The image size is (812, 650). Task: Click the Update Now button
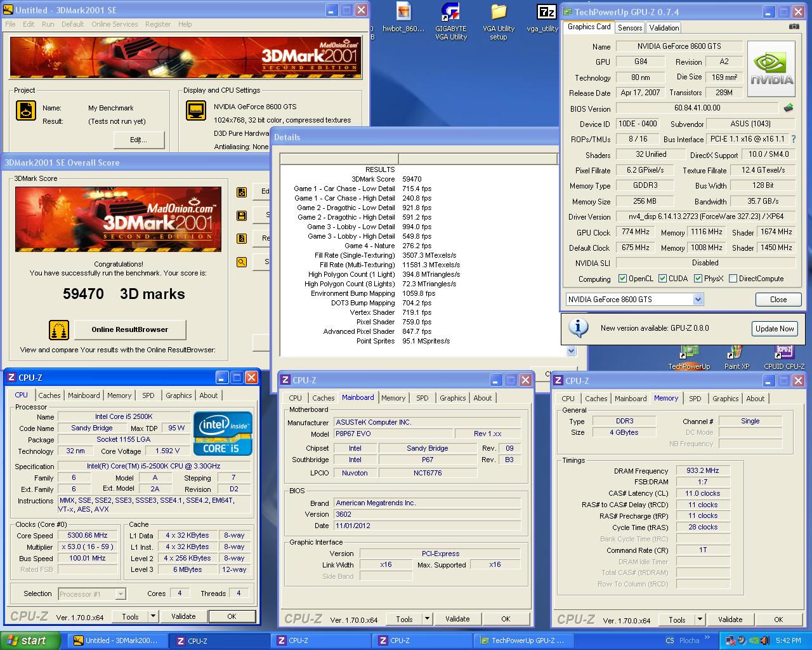pyautogui.click(x=775, y=328)
